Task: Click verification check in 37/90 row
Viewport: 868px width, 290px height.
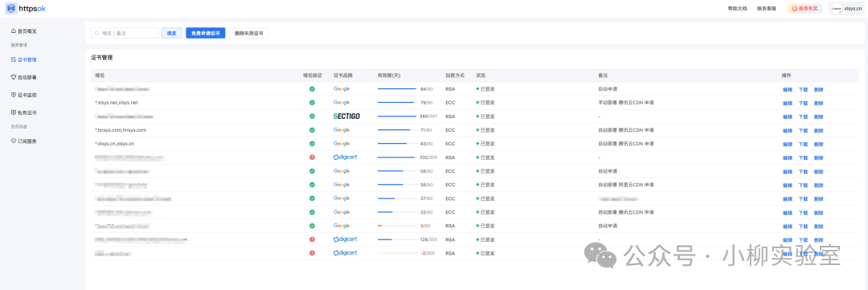Action: [312, 198]
